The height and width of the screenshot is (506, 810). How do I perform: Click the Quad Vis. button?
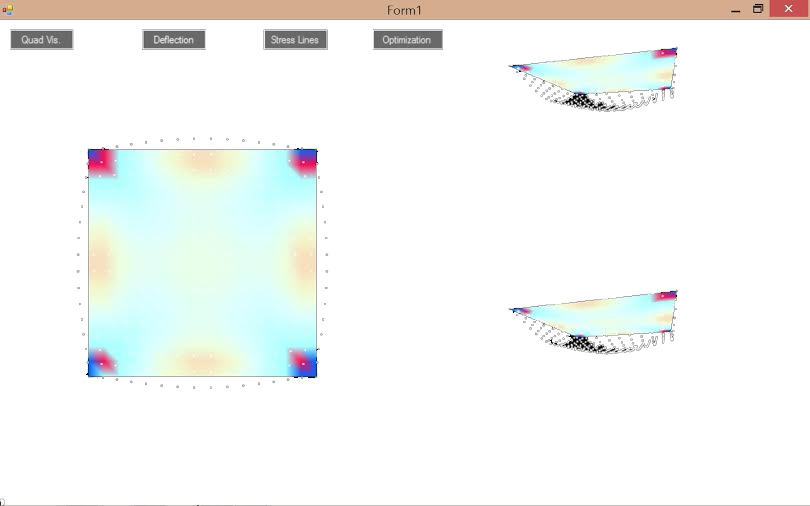click(41, 40)
